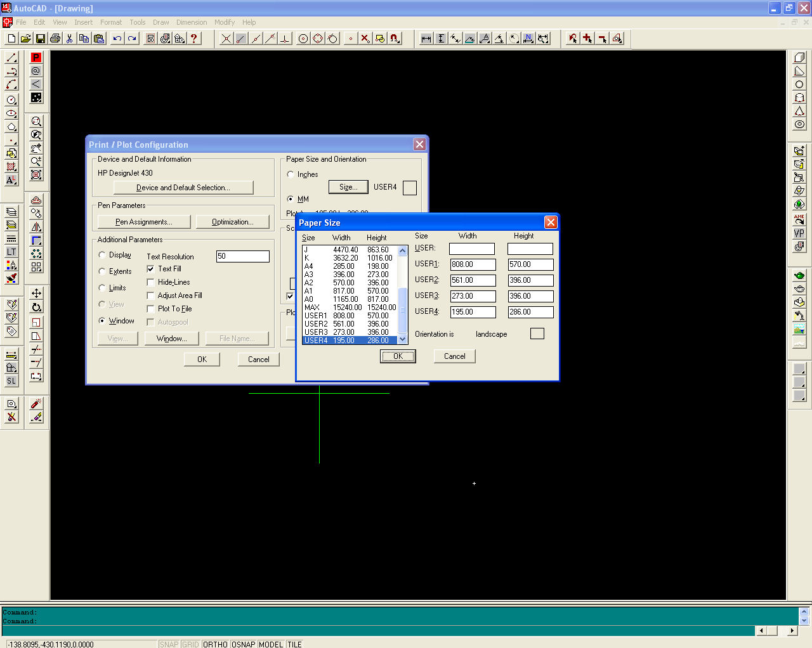Toggle ORTHO mode in the status bar

(x=215, y=644)
